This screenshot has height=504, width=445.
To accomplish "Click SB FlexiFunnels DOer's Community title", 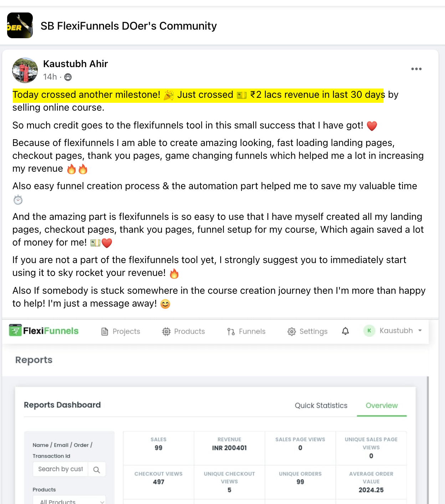I will coord(128,26).
